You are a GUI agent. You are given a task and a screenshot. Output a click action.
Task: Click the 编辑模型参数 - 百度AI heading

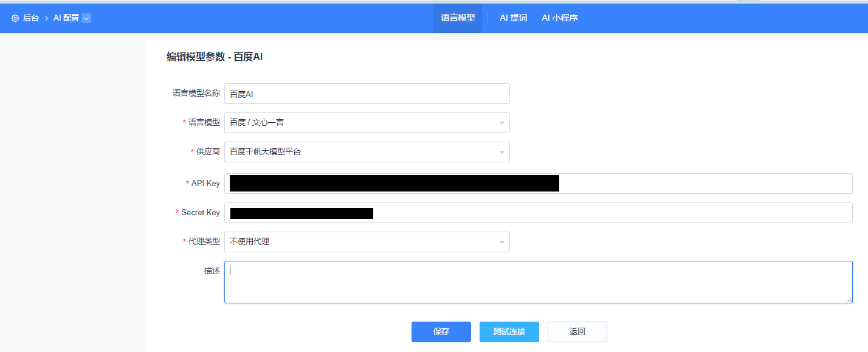coord(215,57)
